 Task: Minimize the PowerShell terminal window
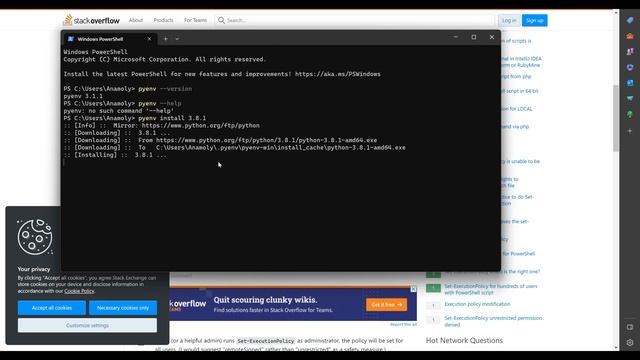[x=456, y=37]
